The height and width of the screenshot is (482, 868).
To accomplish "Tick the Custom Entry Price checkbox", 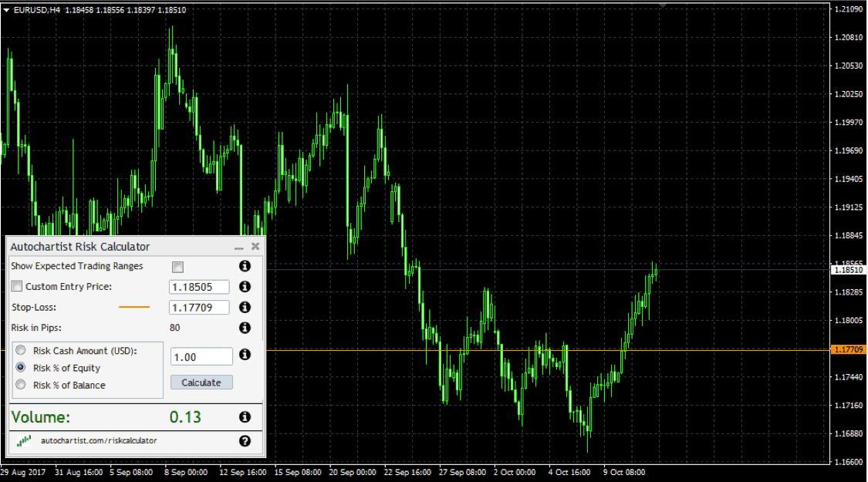I will (x=17, y=287).
